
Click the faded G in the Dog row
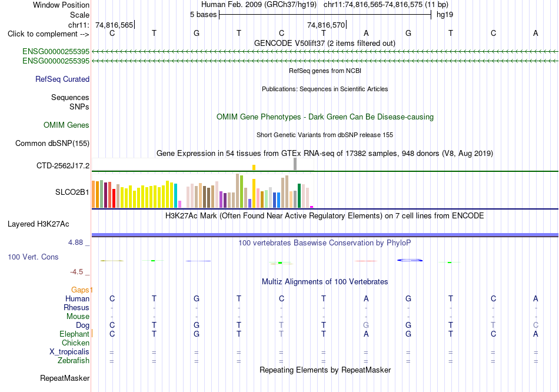tap(366, 325)
